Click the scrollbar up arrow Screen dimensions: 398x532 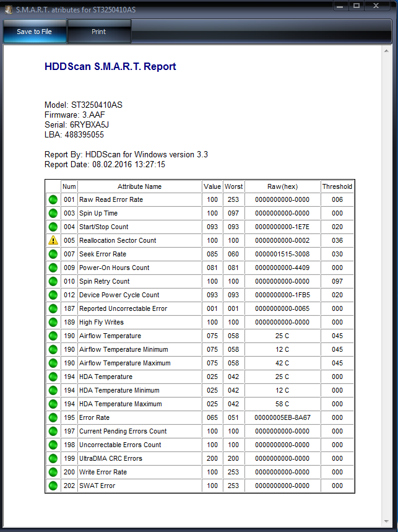click(x=386, y=51)
